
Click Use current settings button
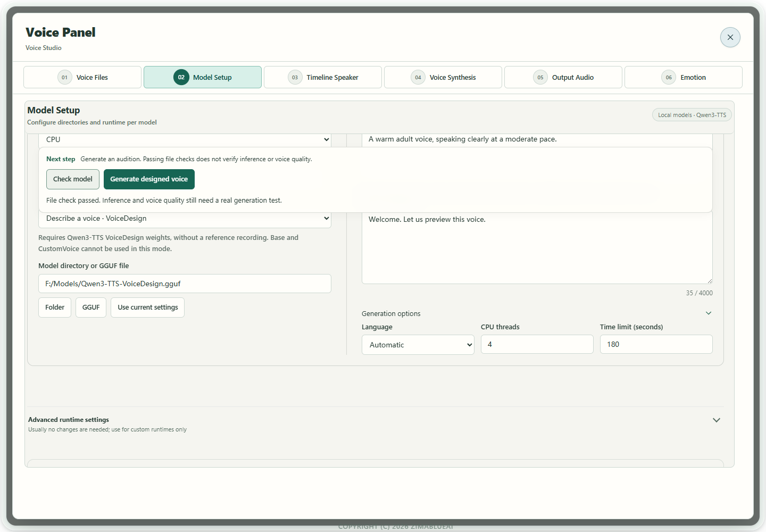coord(148,307)
